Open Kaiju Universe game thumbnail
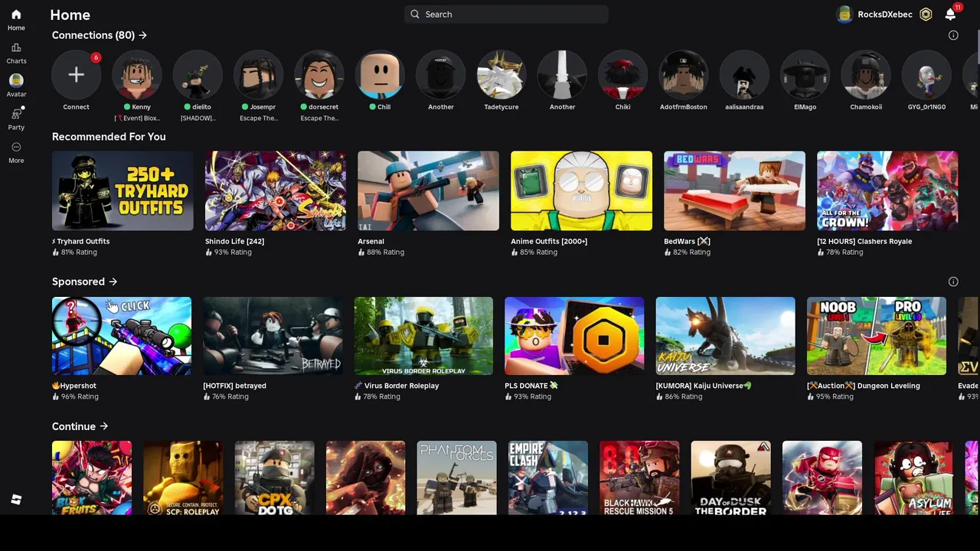Image resolution: width=980 pixels, height=551 pixels. point(725,336)
